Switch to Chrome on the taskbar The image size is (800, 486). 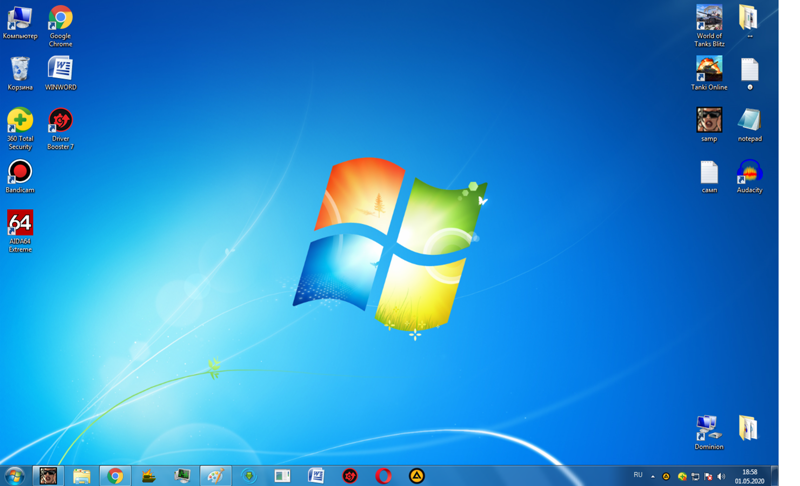click(x=115, y=476)
